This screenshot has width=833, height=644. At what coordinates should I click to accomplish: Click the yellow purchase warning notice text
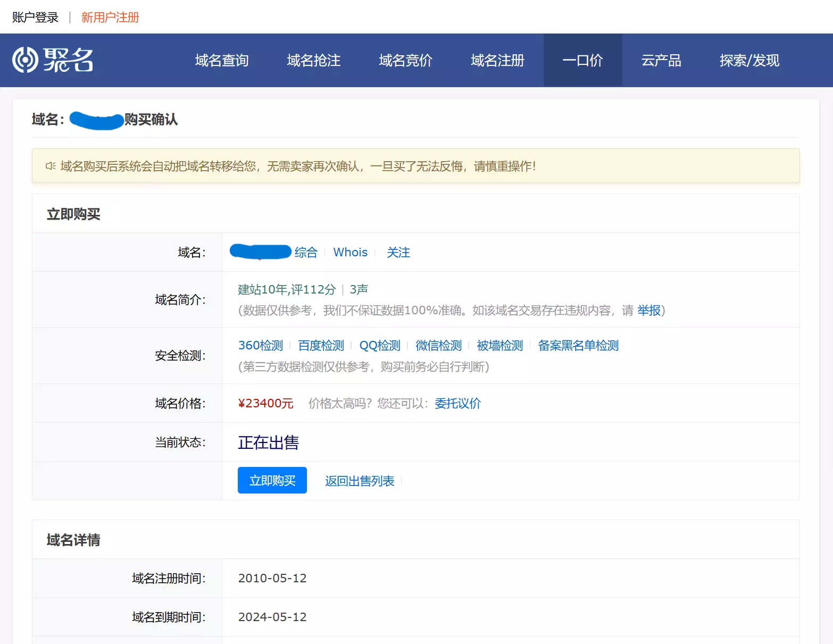click(x=298, y=166)
